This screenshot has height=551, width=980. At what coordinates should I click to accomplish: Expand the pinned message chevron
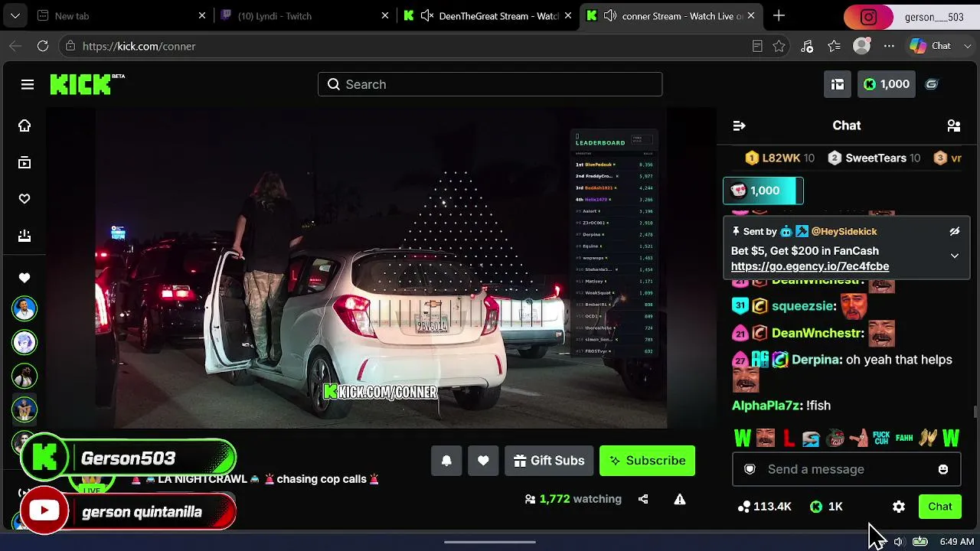[955, 256]
